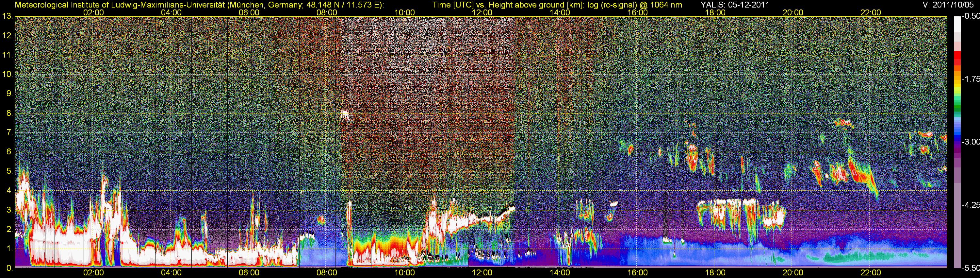The width and height of the screenshot is (980, 278).
Task: Click the 3 km height axis label
Action: pyautogui.click(x=9, y=210)
